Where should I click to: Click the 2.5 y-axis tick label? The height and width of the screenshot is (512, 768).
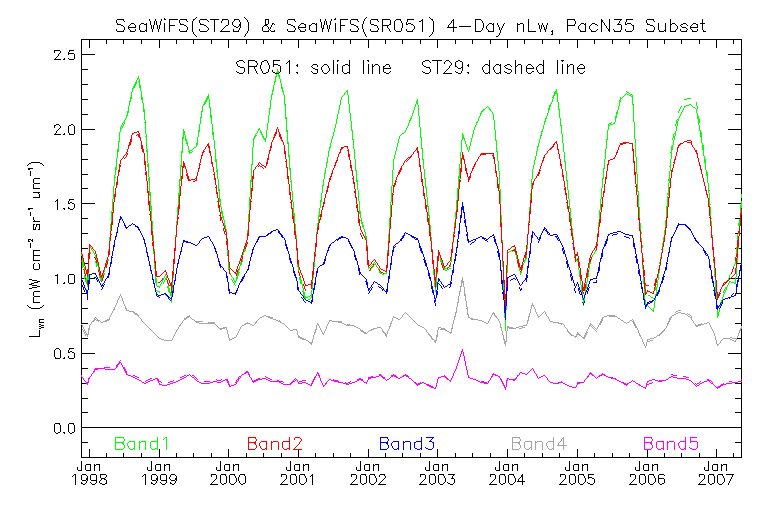pos(64,55)
